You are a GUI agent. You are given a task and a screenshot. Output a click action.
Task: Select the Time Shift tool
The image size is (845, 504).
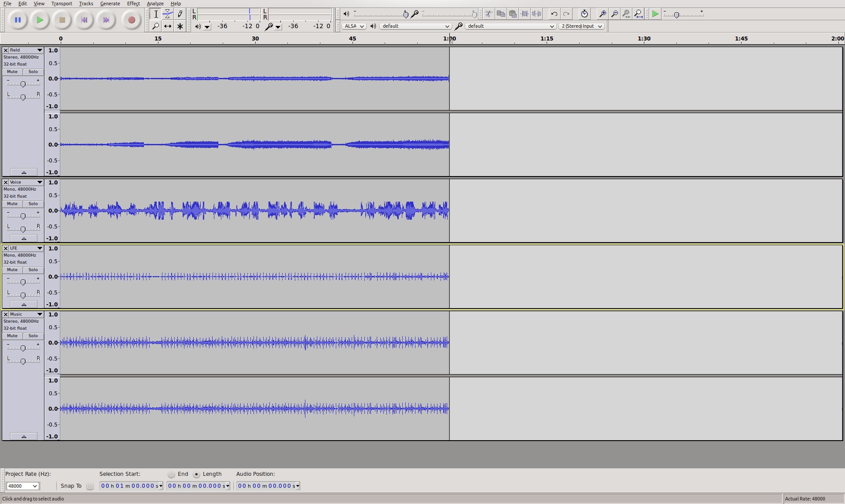click(x=168, y=26)
